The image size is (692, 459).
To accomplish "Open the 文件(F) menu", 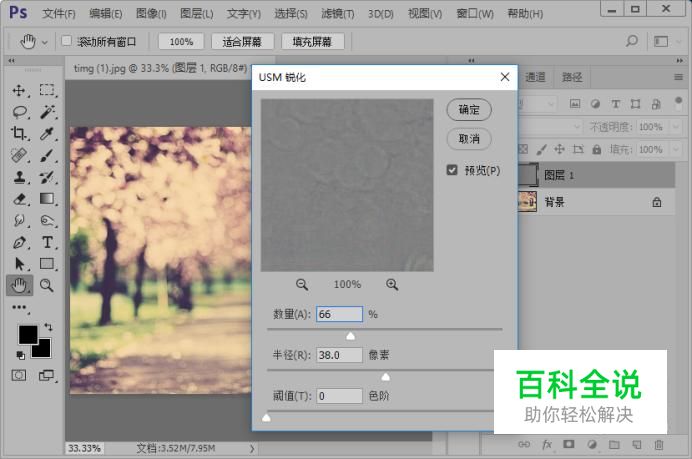I will pos(59,14).
